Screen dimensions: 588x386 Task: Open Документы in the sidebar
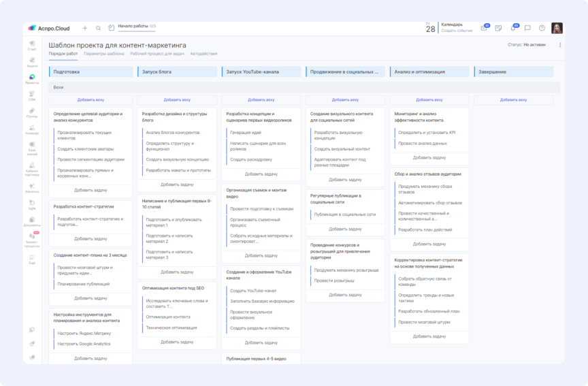[32, 222]
